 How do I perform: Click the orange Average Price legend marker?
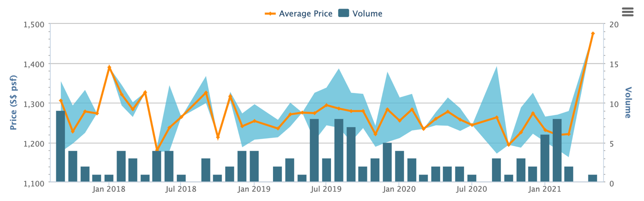270,13
